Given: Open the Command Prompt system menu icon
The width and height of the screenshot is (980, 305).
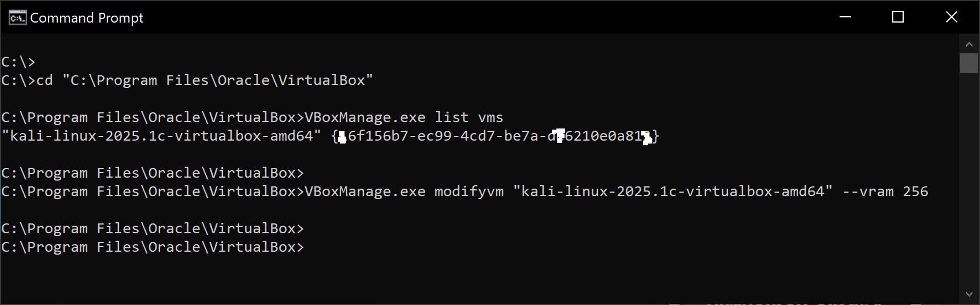Looking at the screenshot, I should click(17, 18).
